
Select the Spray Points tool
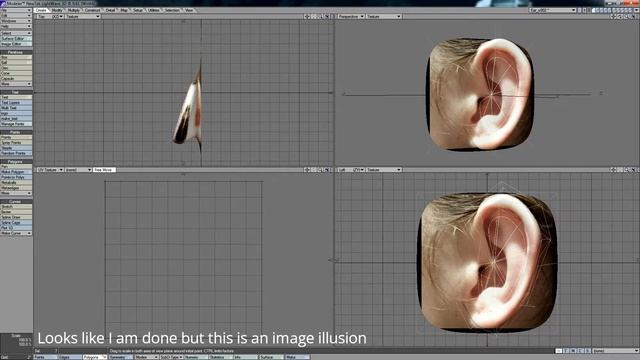click(16, 142)
